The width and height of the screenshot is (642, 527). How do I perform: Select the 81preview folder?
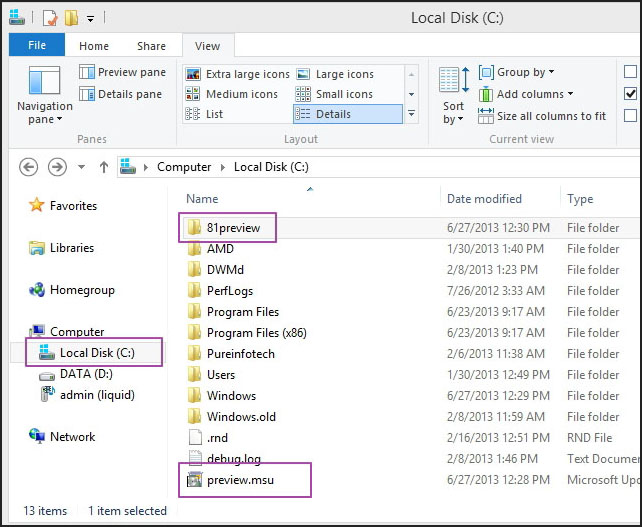(x=224, y=228)
